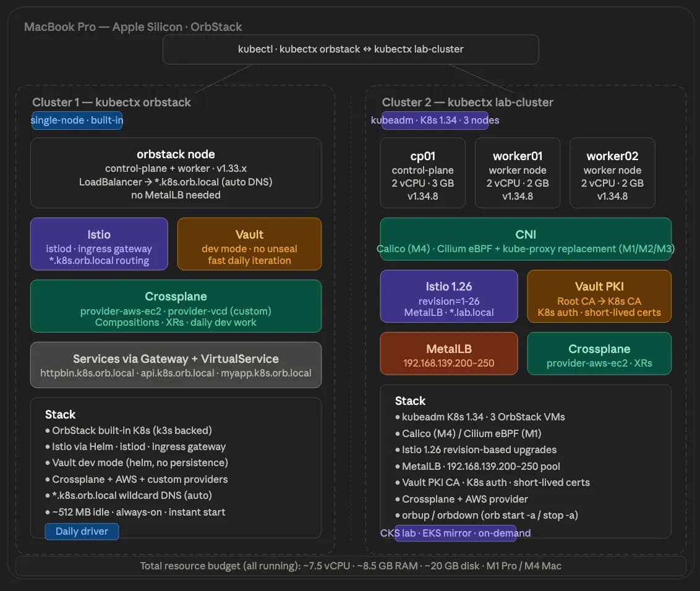
Task: Click the Services via Gateway + VirtualService box
Action: [x=176, y=365]
